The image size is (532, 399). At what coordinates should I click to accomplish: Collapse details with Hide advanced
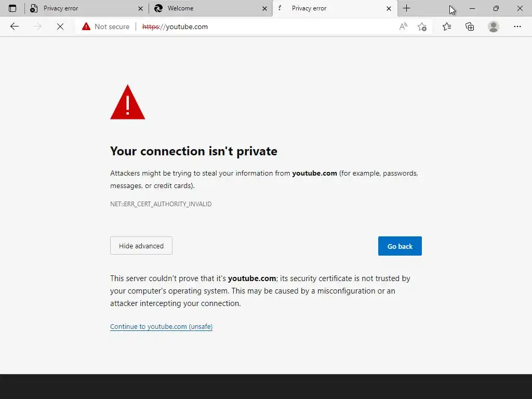tap(141, 246)
